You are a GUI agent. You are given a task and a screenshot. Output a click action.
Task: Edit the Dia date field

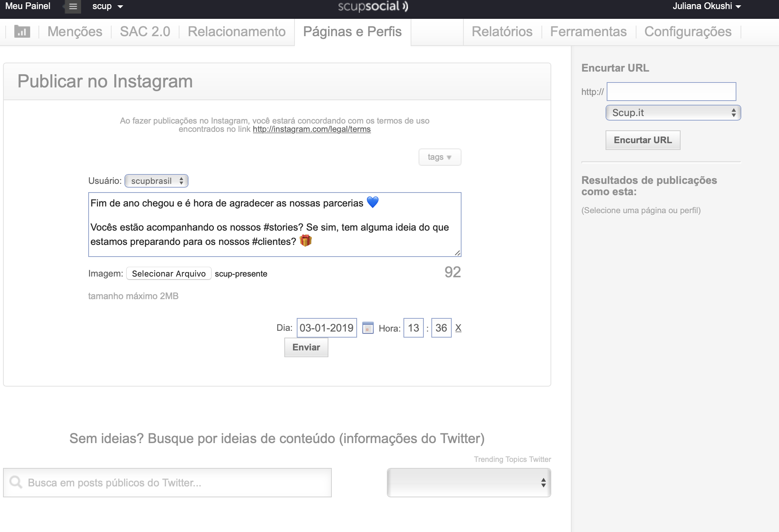[327, 328]
